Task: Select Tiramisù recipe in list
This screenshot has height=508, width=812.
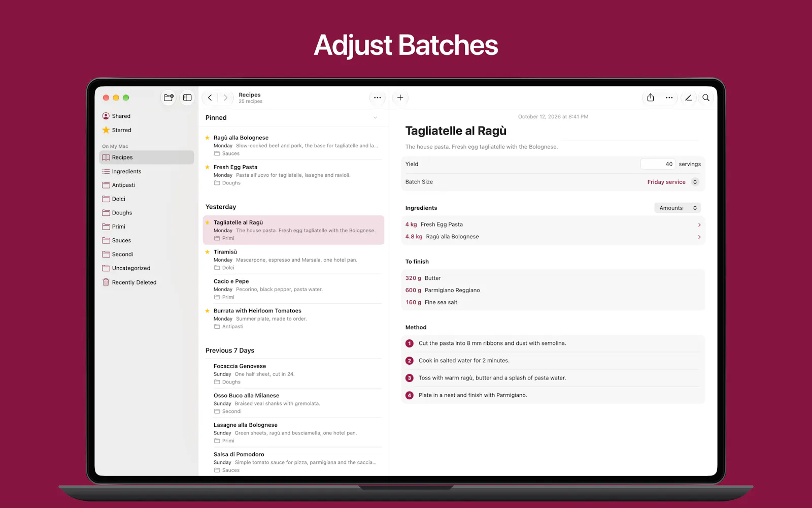Action: [x=293, y=260]
